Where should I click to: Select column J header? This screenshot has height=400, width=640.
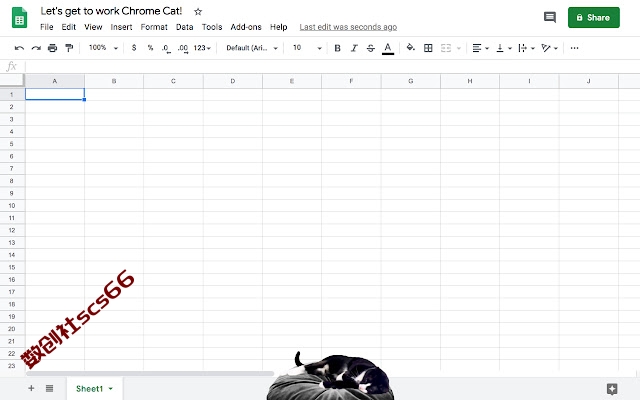(589, 81)
